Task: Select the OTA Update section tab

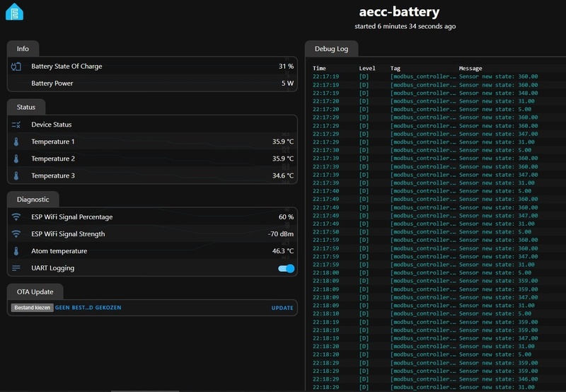Action: pos(35,292)
